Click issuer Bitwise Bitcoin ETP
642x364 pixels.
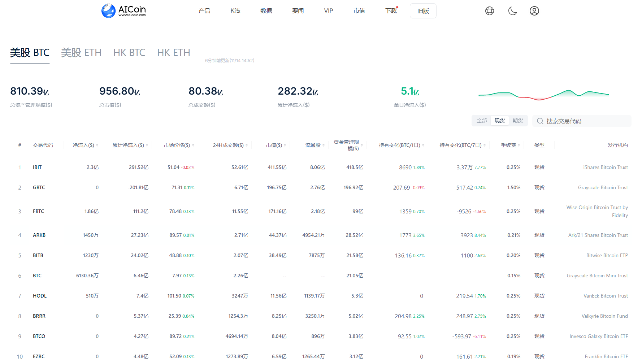[607, 255]
